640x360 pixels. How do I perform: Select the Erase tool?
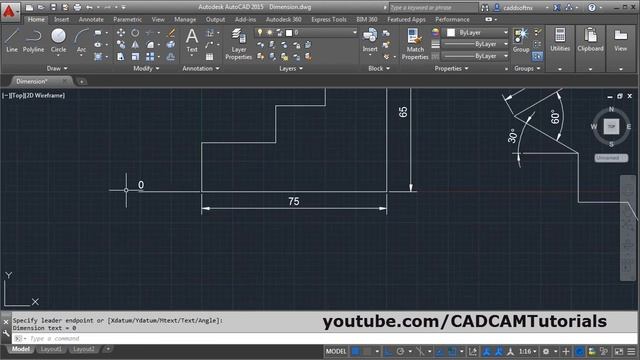(171, 33)
